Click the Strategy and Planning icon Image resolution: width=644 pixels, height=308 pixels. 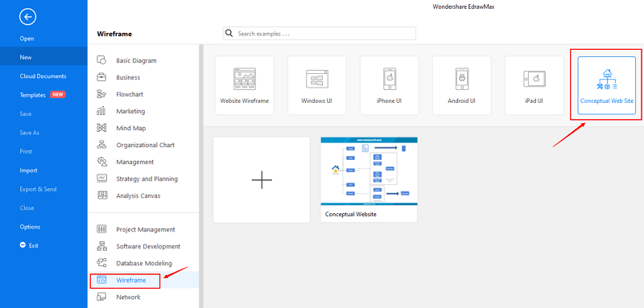pos(101,179)
